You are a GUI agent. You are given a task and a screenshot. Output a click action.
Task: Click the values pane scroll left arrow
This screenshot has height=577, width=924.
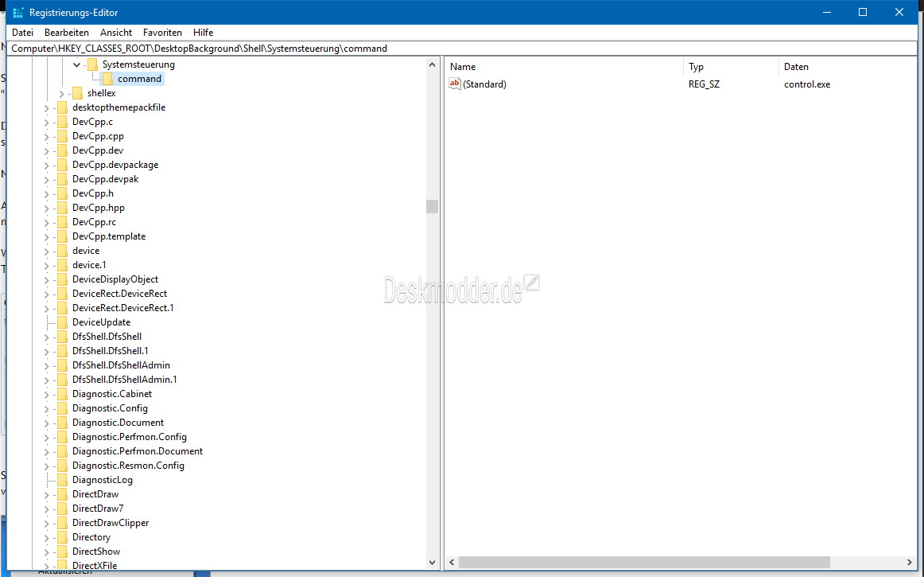coord(452,563)
